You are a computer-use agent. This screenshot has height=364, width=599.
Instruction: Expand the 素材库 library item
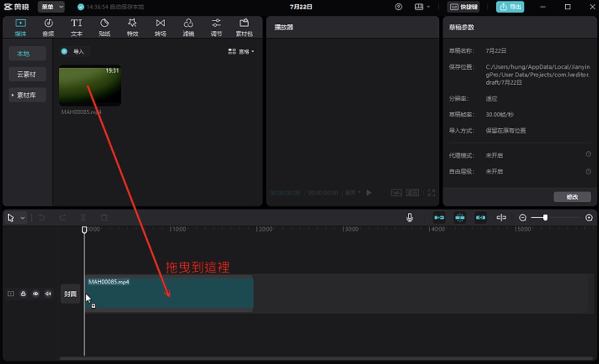tap(27, 95)
